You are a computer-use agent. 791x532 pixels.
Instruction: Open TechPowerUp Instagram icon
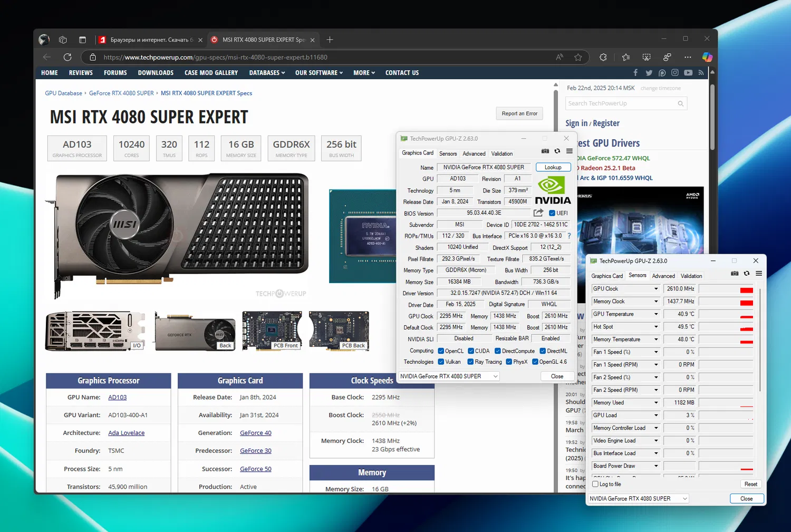[675, 73]
